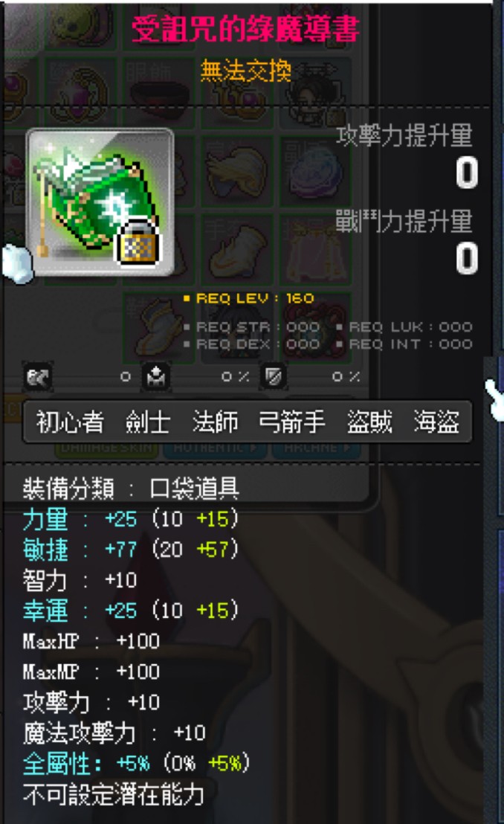Expand the ARCANE symbol tab
Screen dimensions: 504x824
point(316,448)
